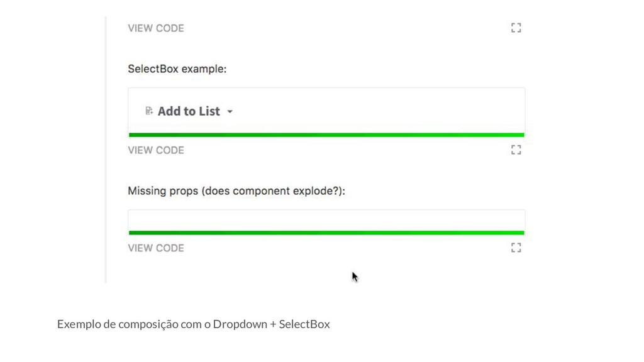Click the "SelectBox example:" heading
The height and width of the screenshot is (362, 644).
(177, 69)
